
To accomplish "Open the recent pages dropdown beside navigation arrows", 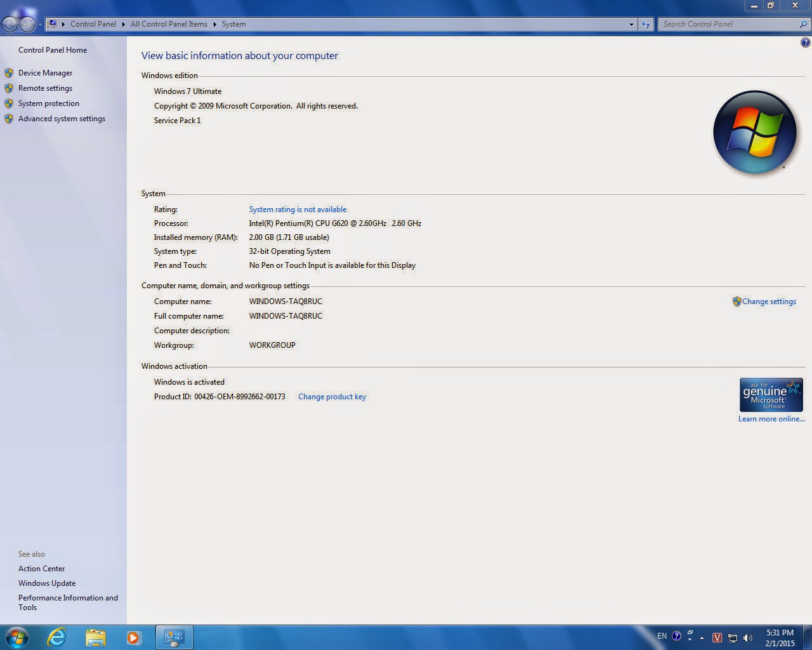I will (x=40, y=25).
